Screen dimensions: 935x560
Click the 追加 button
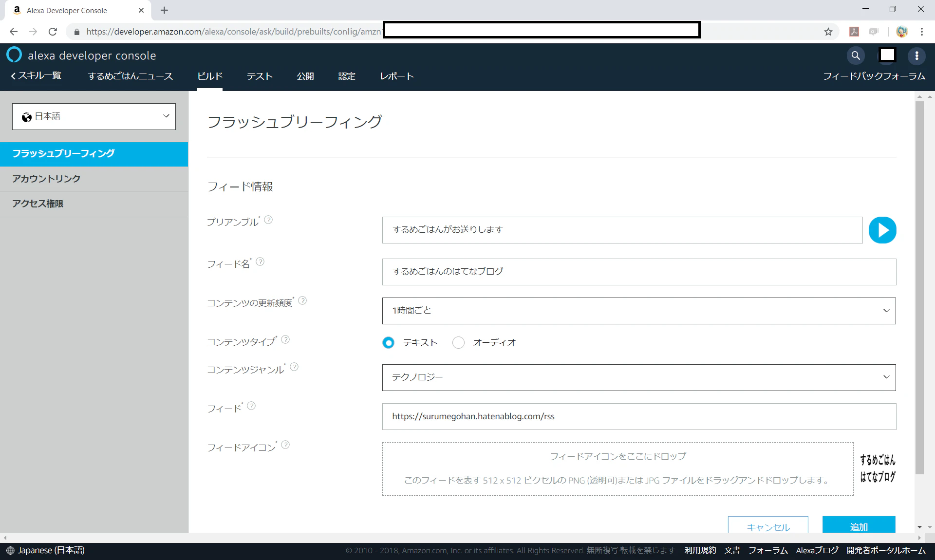pyautogui.click(x=859, y=525)
